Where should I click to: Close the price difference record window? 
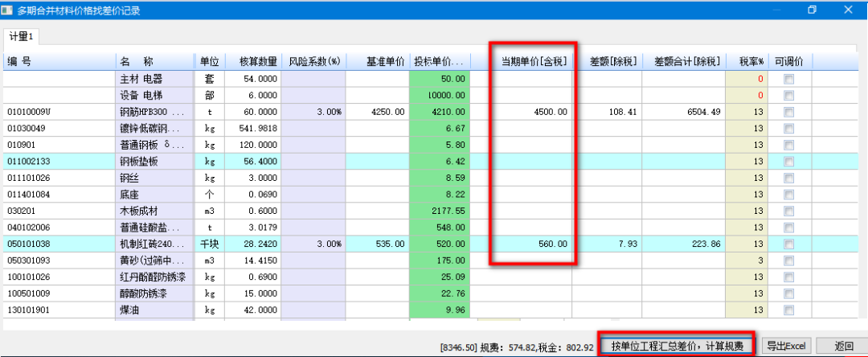click(x=849, y=10)
